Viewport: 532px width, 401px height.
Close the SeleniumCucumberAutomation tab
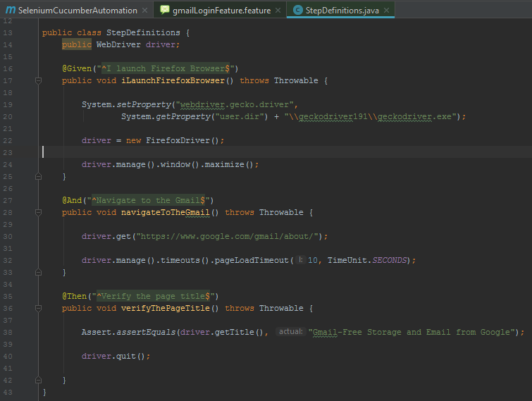[145, 11]
